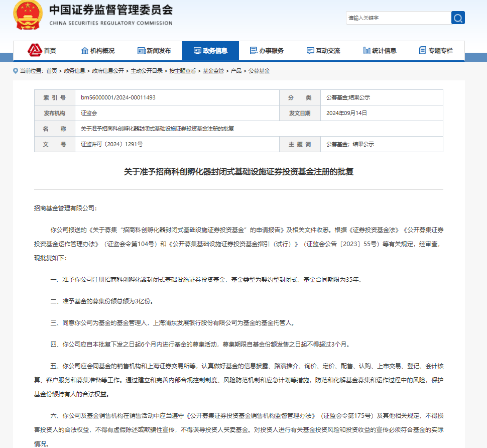This screenshot has height=448, width=487.
Task: Open the 政务信息 navigation tab
Action: pyautogui.click(x=210, y=50)
